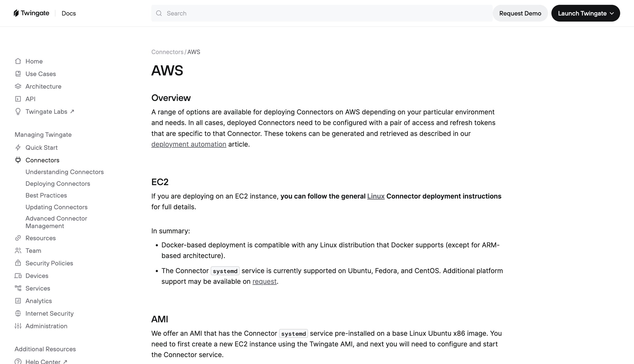The width and height of the screenshot is (634, 364).
Task: Click the Request Demo button
Action: [520, 13]
